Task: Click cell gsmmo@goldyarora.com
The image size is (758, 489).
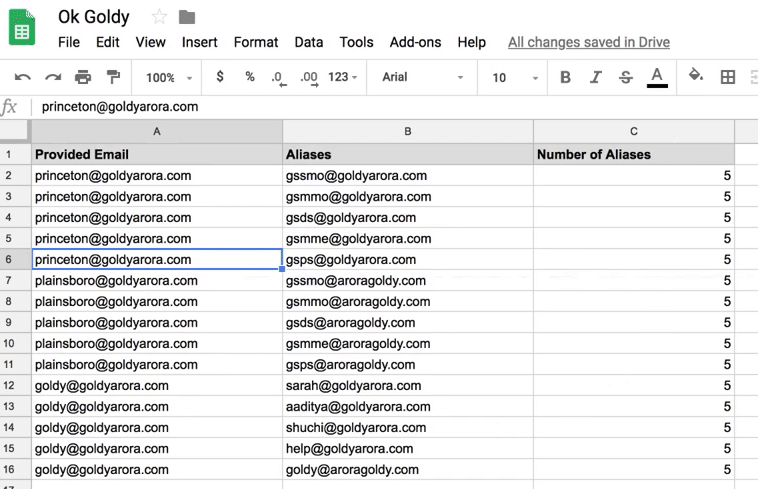Action: tap(408, 197)
